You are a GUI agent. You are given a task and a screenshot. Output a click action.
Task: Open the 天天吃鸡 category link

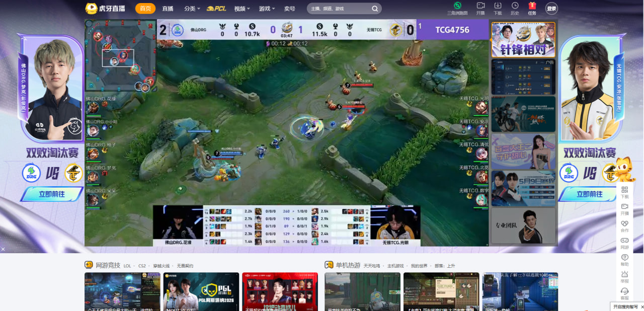point(372,266)
